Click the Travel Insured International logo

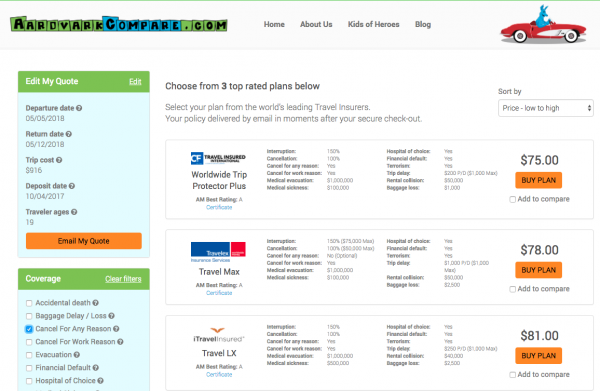(218, 158)
